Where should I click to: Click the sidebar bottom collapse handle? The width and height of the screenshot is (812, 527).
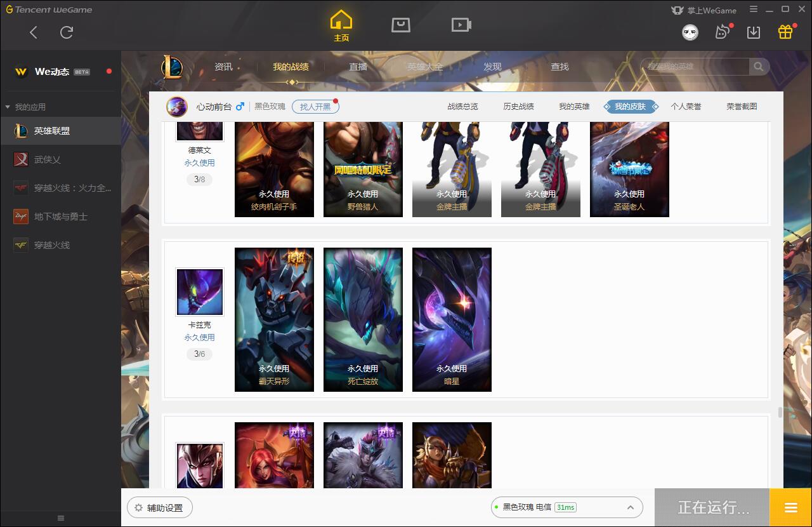point(60,518)
